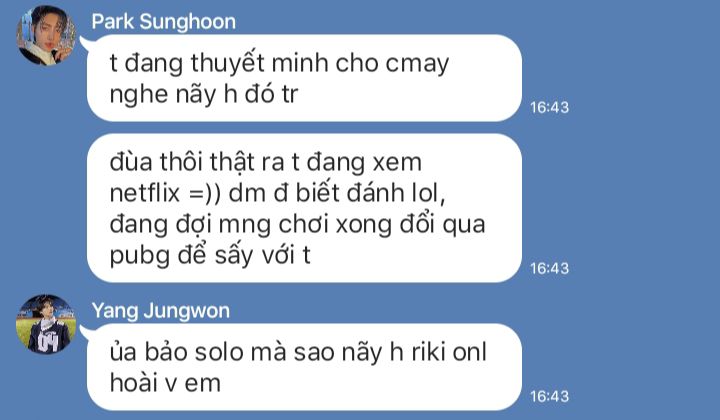Click the 16:43 timestamp beside the netflix message
Image resolution: width=720 pixels, height=420 pixels.
549,268
